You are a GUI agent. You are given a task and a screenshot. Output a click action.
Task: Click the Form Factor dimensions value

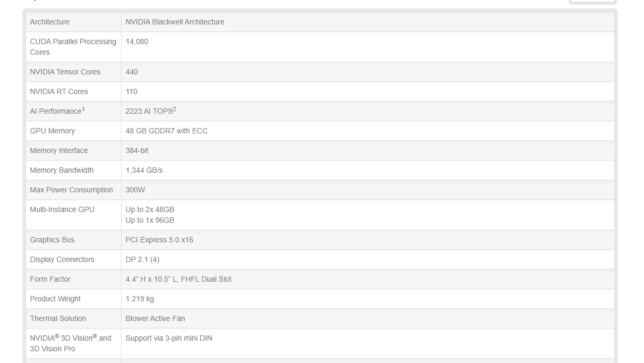tap(178, 279)
